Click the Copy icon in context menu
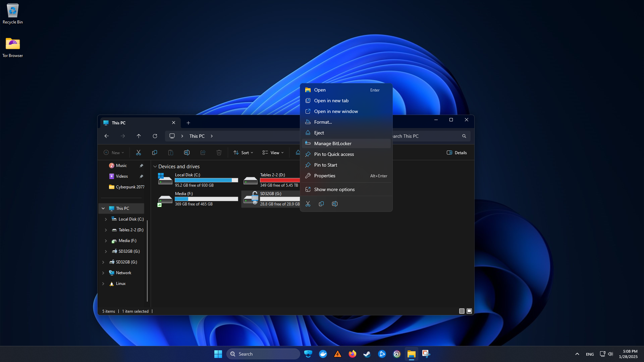Viewport: 644px width, 362px height. coord(321,204)
